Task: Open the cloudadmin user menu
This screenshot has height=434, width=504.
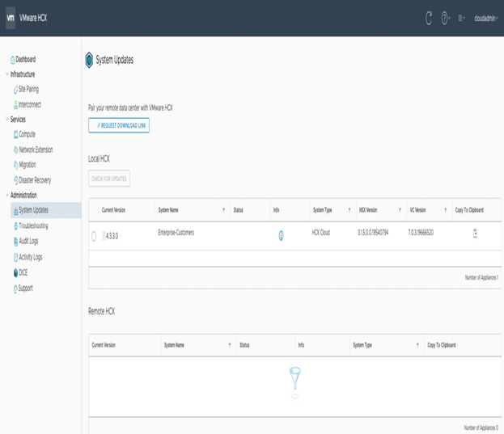Action: pos(485,19)
